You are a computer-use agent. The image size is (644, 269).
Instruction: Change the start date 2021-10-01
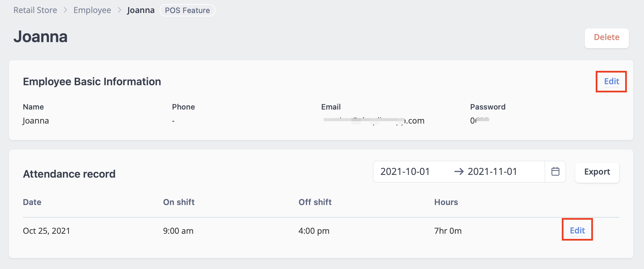click(x=405, y=171)
